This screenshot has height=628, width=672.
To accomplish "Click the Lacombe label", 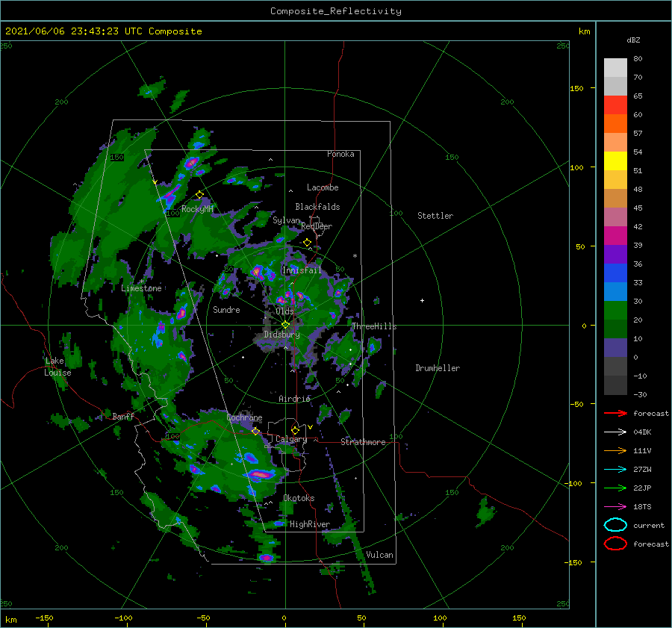I will click(x=323, y=187).
